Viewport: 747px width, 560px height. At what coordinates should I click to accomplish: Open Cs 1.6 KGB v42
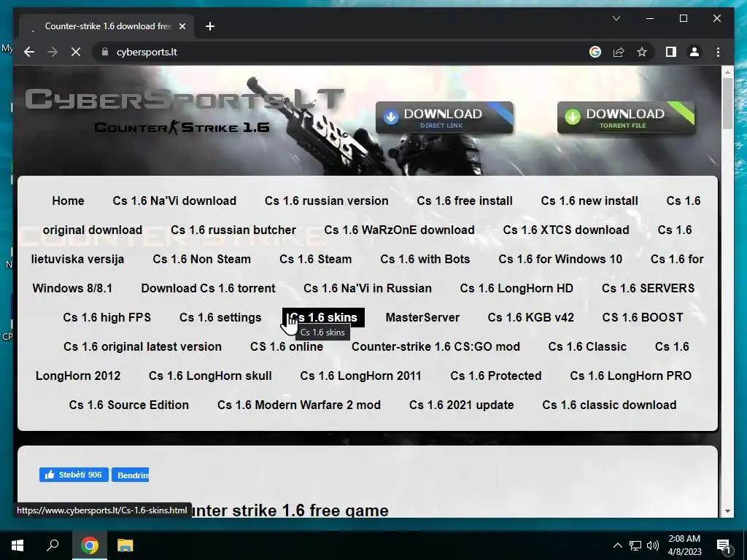[x=531, y=317]
